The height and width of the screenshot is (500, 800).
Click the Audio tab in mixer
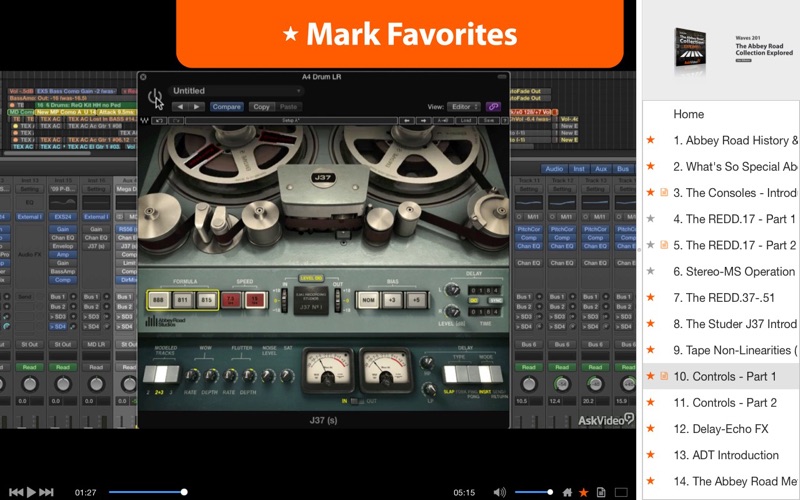(x=554, y=168)
